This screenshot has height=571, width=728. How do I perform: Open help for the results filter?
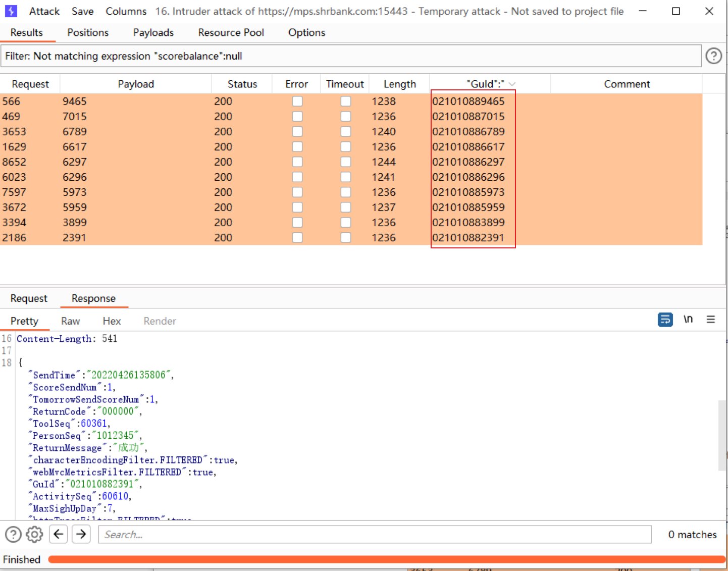click(713, 56)
